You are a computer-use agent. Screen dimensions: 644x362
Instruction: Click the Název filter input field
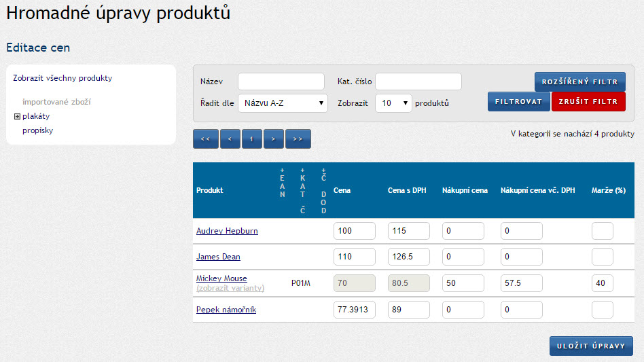point(281,82)
